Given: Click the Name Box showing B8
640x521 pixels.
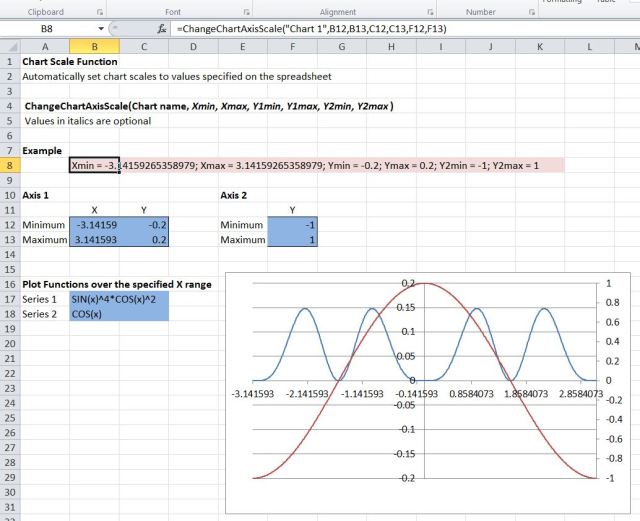Looking at the screenshot, I should (x=48, y=30).
